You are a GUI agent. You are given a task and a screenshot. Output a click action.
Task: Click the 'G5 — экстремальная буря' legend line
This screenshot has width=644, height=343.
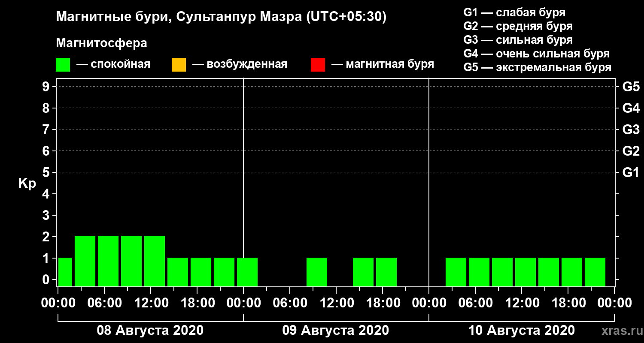click(538, 67)
